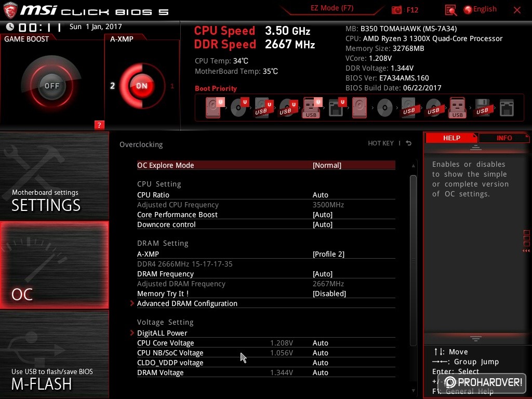This screenshot has height=399, width=532.
Task: Click the back arrow next to HOT KEY
Action: coord(409,143)
